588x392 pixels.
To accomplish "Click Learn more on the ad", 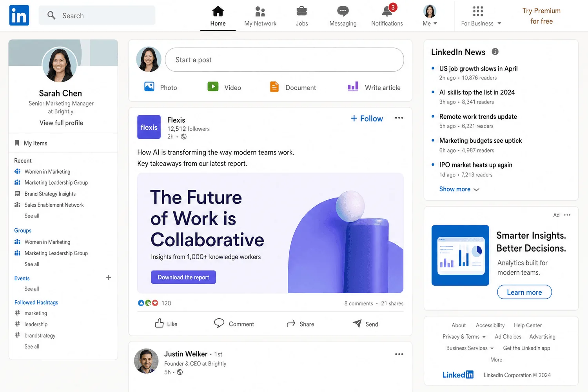I will pos(524,292).
